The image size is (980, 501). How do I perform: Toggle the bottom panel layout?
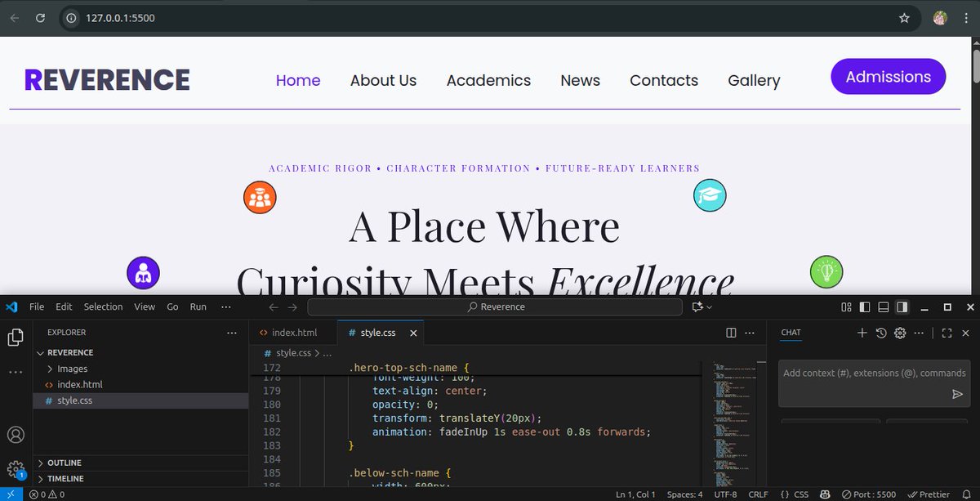tap(883, 307)
